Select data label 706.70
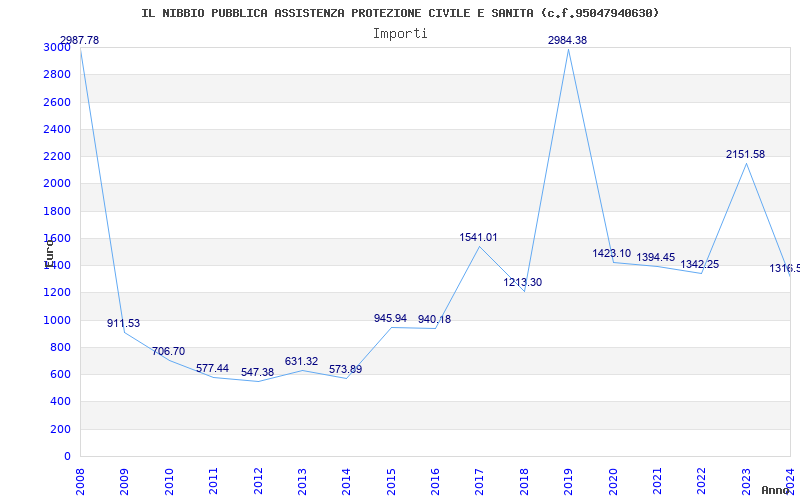The height and width of the screenshot is (500, 800). 168,352
